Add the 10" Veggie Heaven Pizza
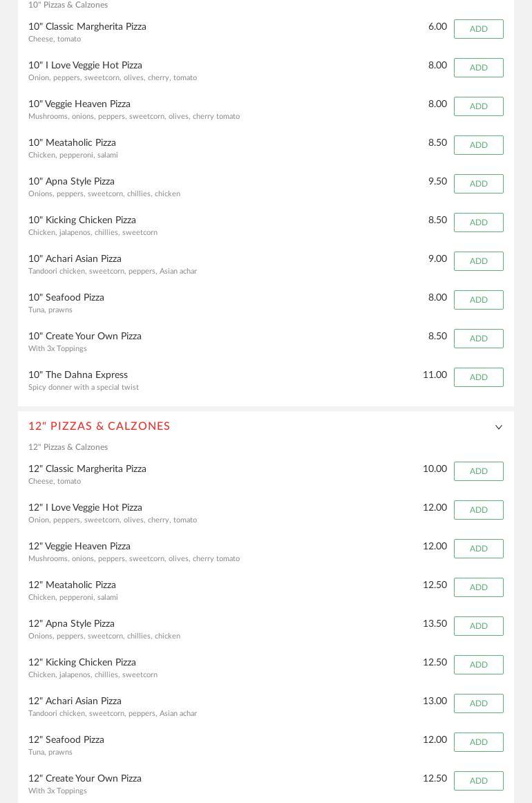 click(478, 106)
